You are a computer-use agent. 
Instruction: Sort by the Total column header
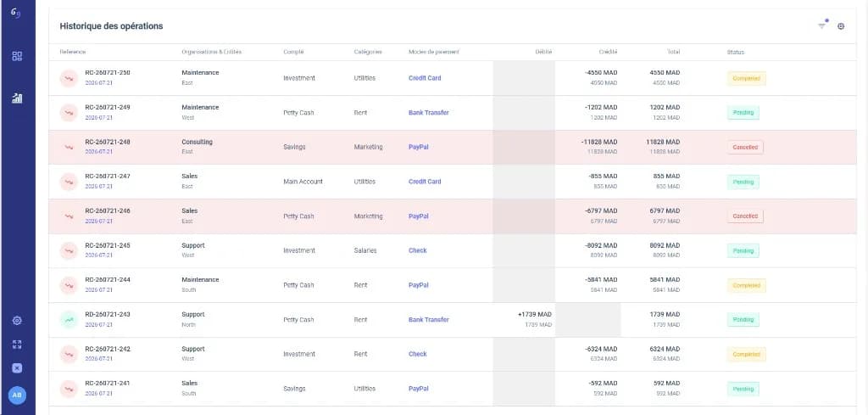click(673, 52)
